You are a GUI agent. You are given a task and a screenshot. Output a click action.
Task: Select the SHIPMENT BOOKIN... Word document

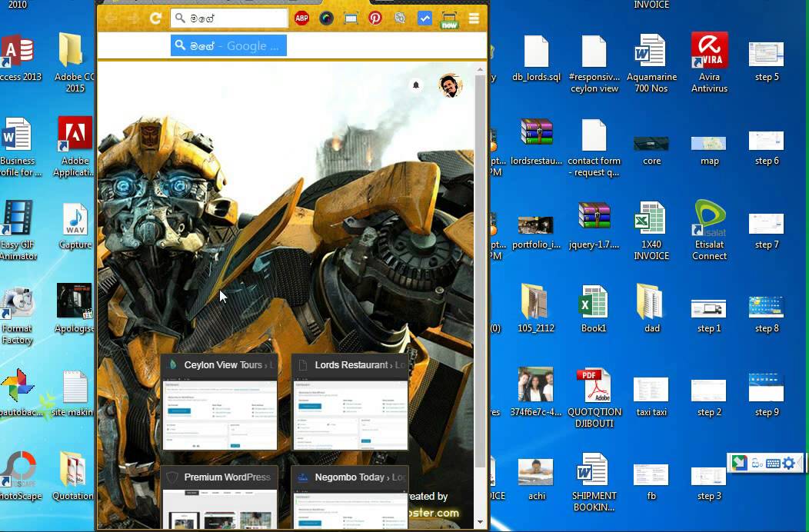click(x=594, y=483)
